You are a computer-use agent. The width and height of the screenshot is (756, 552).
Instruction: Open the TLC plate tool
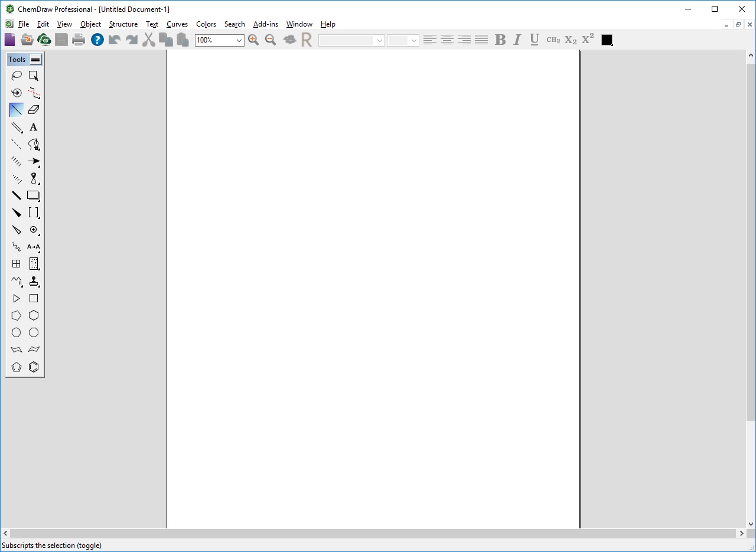pos(34,264)
